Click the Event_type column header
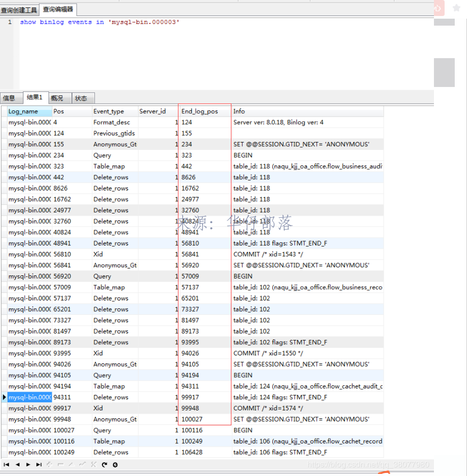This screenshot has width=467, height=476. (115, 112)
